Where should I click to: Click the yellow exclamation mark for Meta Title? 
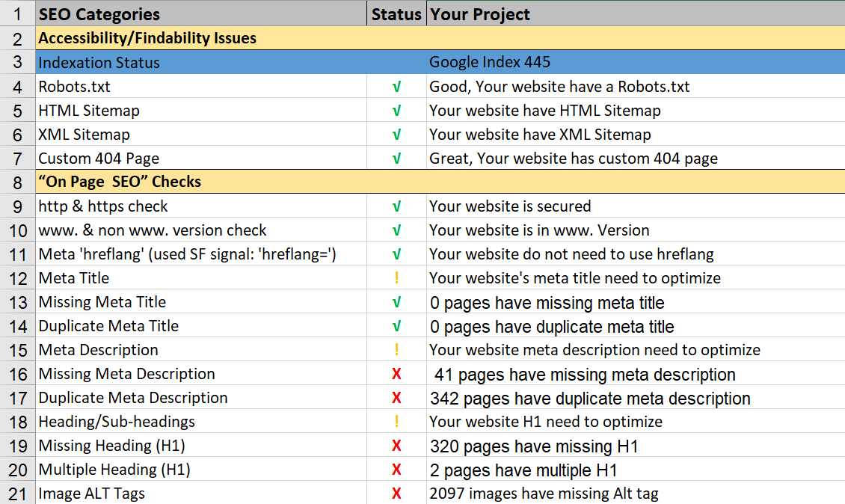pos(396,278)
